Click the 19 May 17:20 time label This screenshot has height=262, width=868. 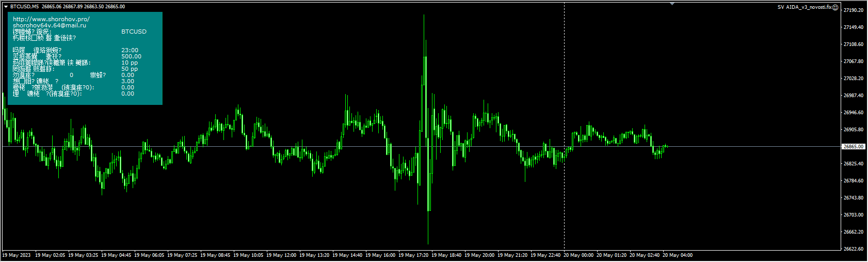(x=413, y=255)
